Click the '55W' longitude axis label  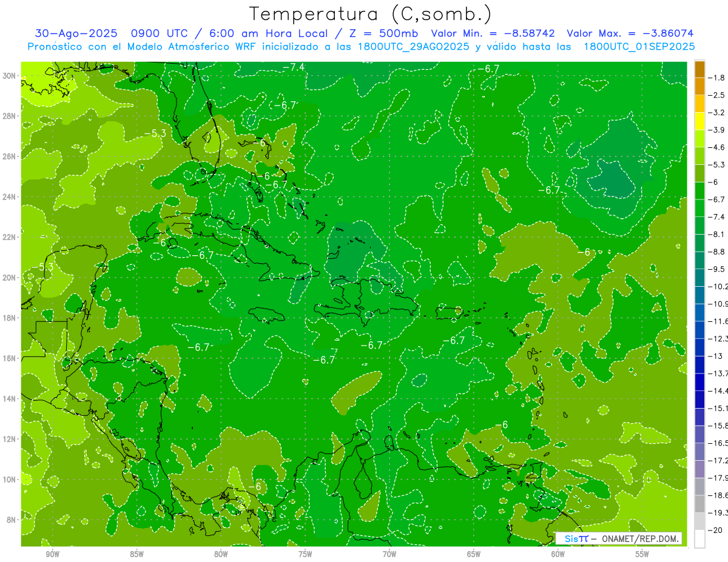coord(642,554)
